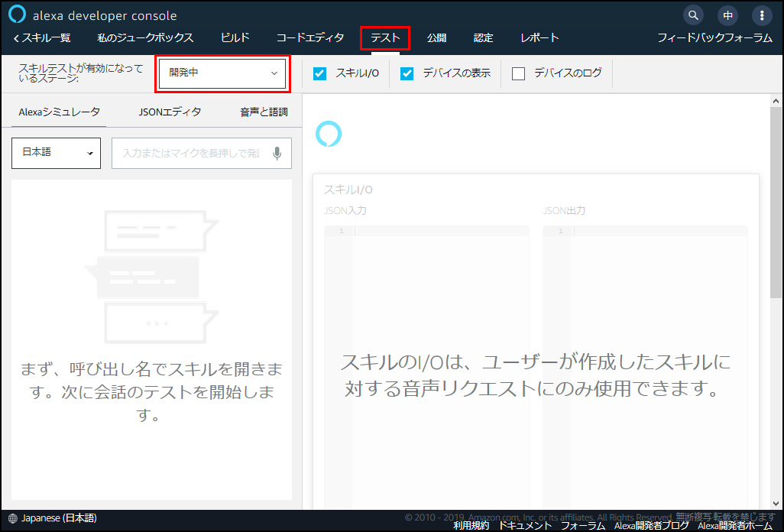Expand the 開発中 stage dropdown
Image resolution: width=784 pixels, height=532 pixels.
coord(222,73)
